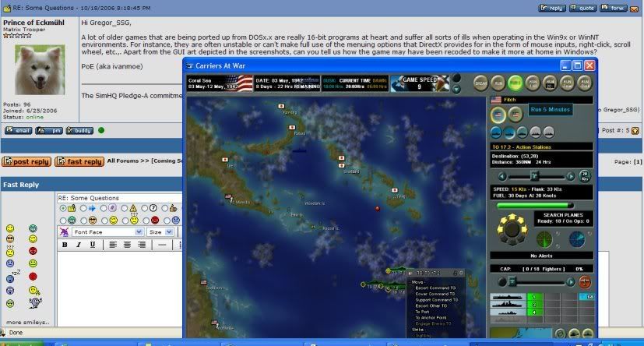Open the search planes compass dial
644x346 pixels.
[512, 228]
